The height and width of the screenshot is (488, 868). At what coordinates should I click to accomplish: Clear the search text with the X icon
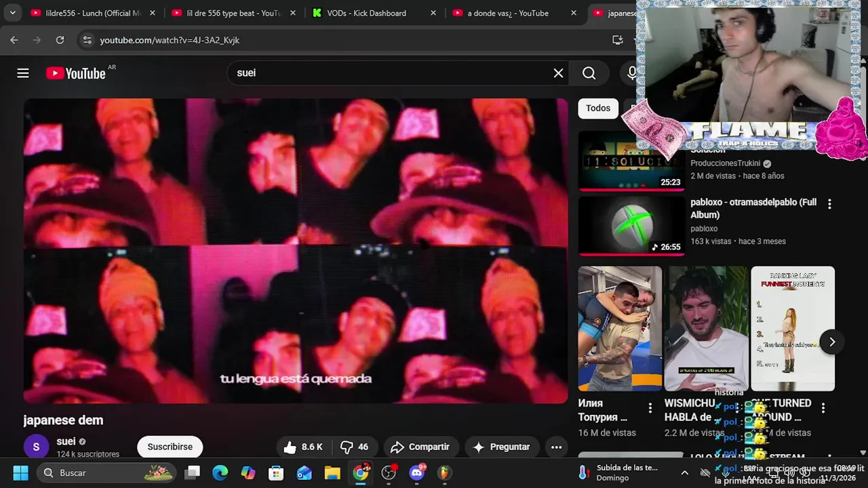point(558,73)
